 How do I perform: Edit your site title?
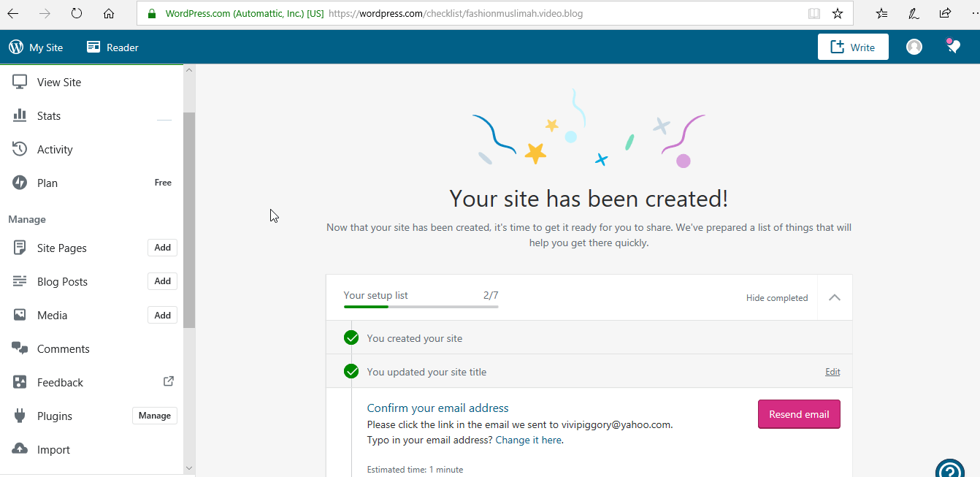coord(832,371)
